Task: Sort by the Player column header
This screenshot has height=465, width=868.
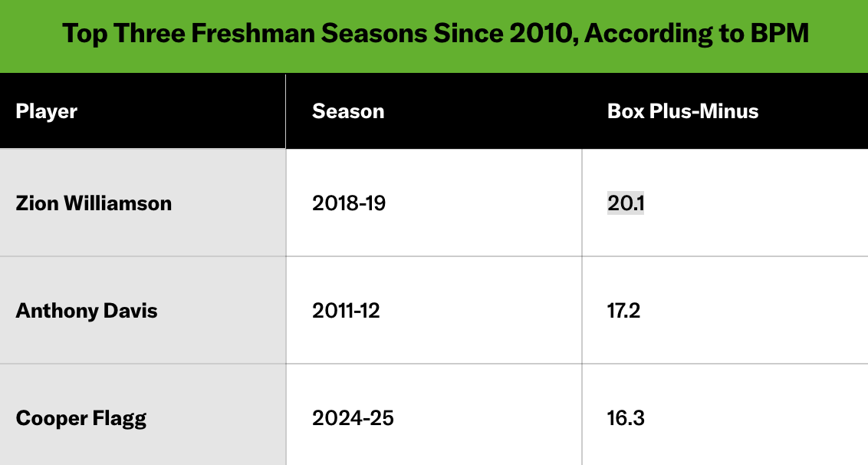Action: coord(47,111)
